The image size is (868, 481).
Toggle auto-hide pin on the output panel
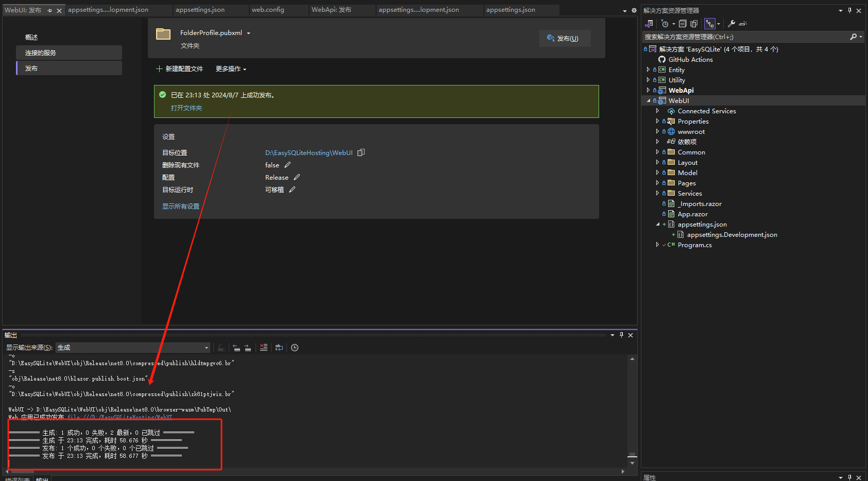[621, 335]
